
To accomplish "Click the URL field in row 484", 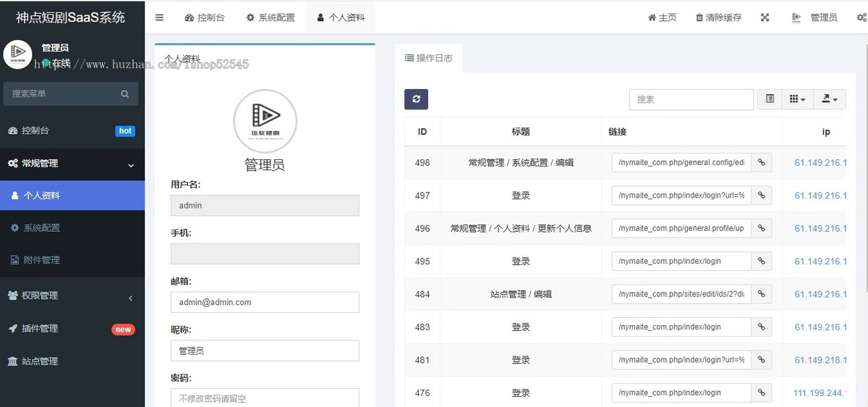I will click(x=681, y=294).
